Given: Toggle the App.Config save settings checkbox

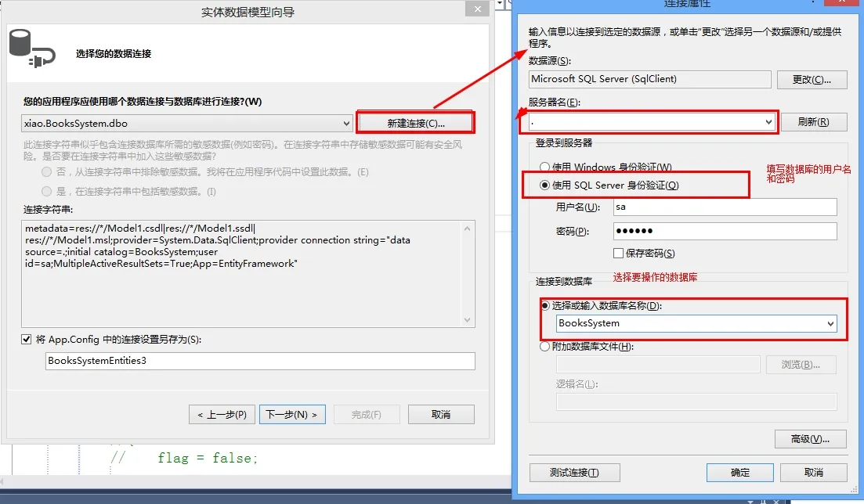Looking at the screenshot, I should (26, 340).
